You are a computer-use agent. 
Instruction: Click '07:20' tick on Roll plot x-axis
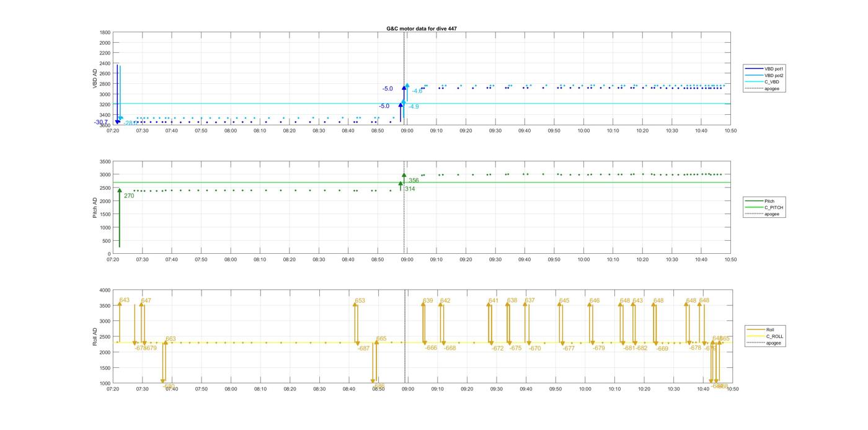(113, 389)
